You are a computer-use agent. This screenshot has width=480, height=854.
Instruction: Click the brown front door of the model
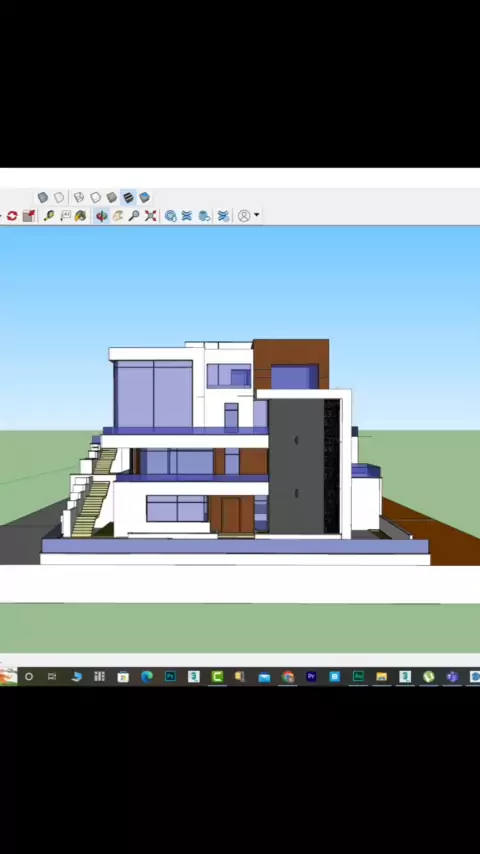point(230,515)
